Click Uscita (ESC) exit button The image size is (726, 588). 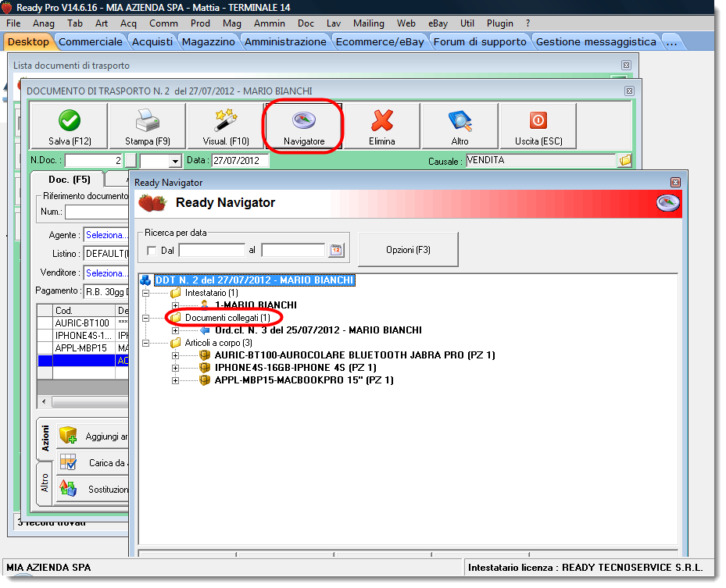pyautogui.click(x=538, y=126)
